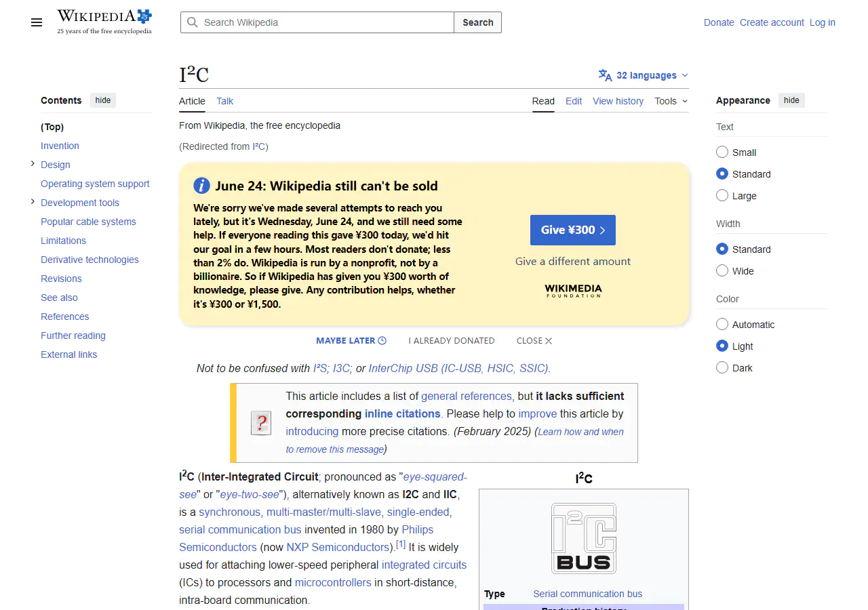Go to External links section
Image resolution: width=868 pixels, height=610 pixels.
pos(68,354)
